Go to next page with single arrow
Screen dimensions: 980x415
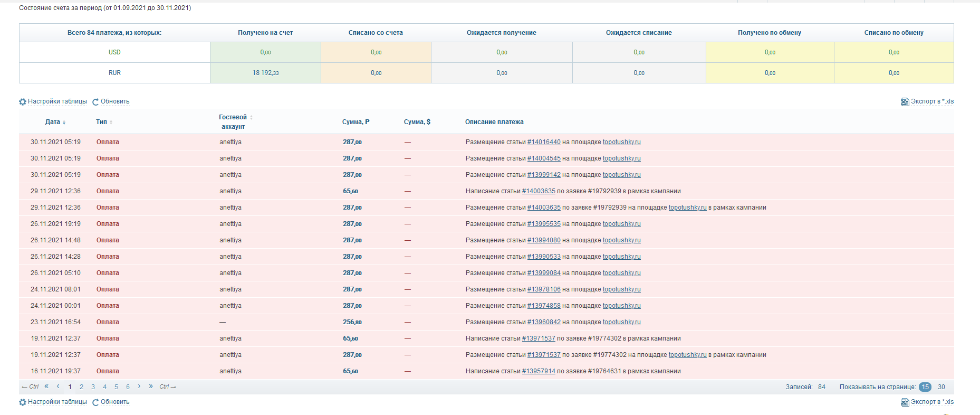[x=139, y=386]
